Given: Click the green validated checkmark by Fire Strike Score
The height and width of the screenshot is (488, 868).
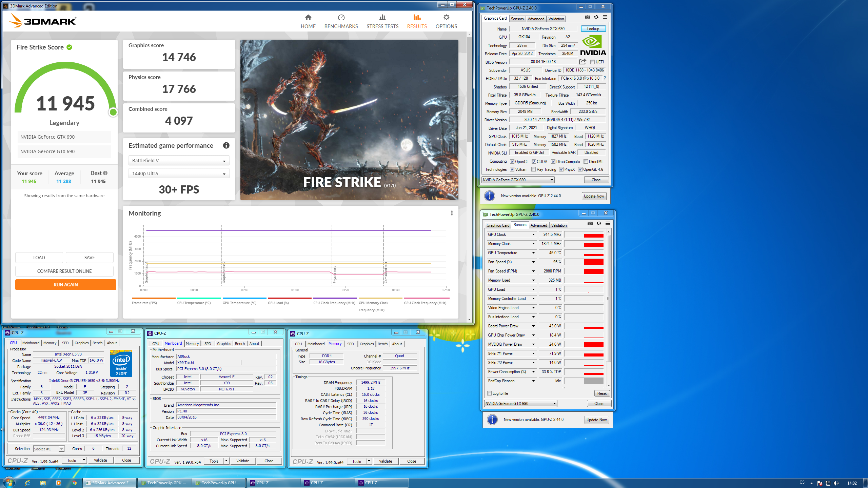Looking at the screenshot, I should click(x=70, y=47).
